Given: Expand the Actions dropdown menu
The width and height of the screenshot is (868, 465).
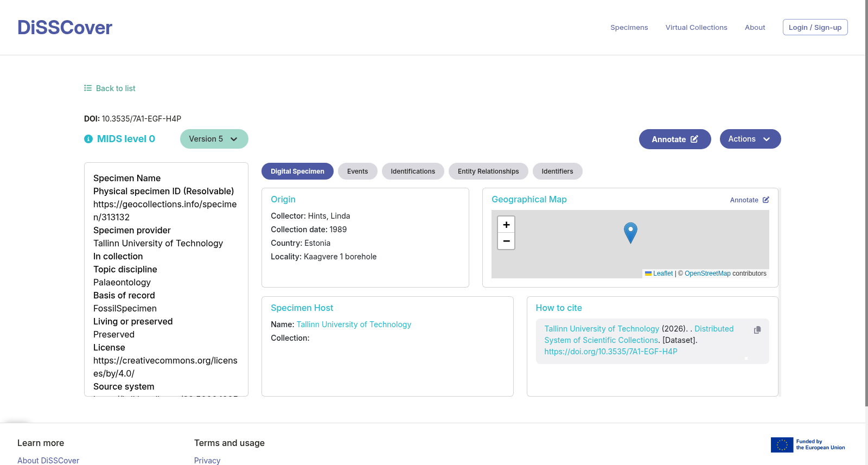Looking at the screenshot, I should coord(750,139).
